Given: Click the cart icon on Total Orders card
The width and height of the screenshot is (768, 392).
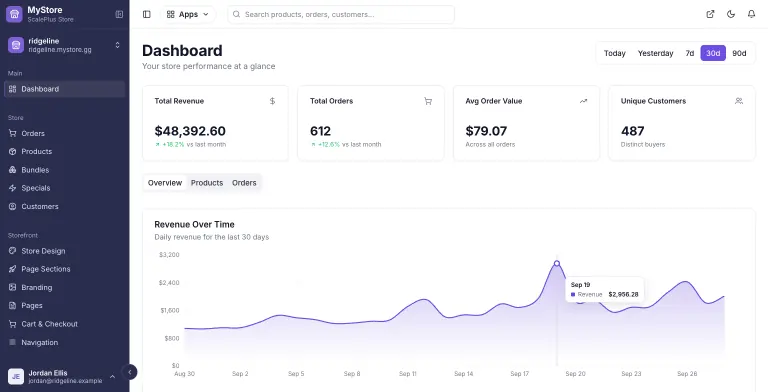Looking at the screenshot, I should pos(428,101).
